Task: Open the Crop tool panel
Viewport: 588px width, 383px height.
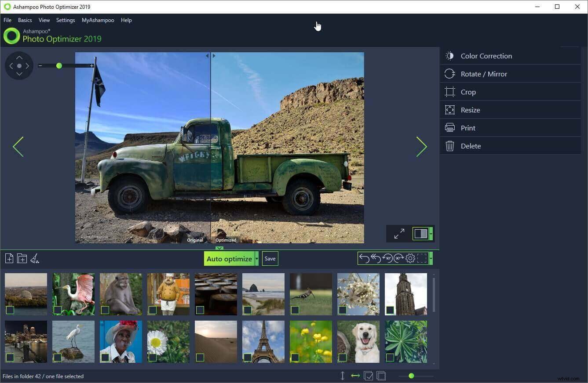Action: pos(468,92)
